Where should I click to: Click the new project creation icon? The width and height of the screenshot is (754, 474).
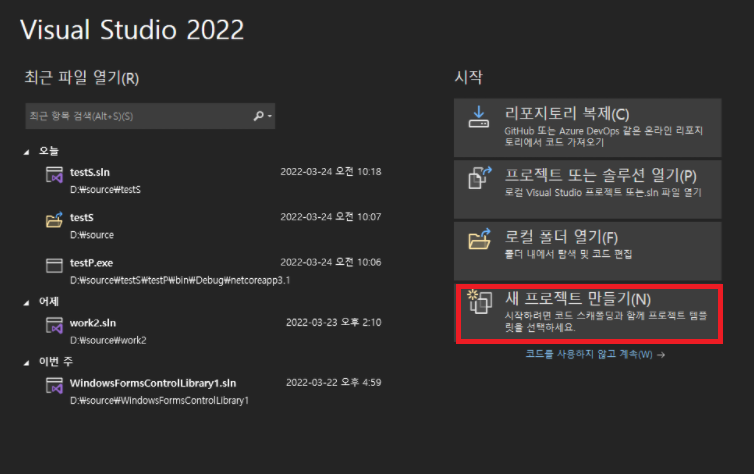(480, 301)
